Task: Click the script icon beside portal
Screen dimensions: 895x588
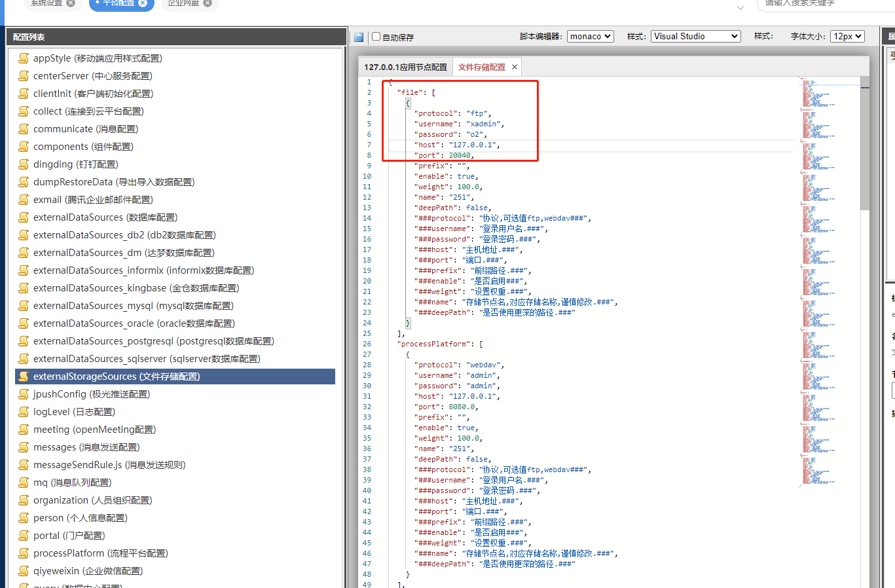Action: (x=24, y=536)
